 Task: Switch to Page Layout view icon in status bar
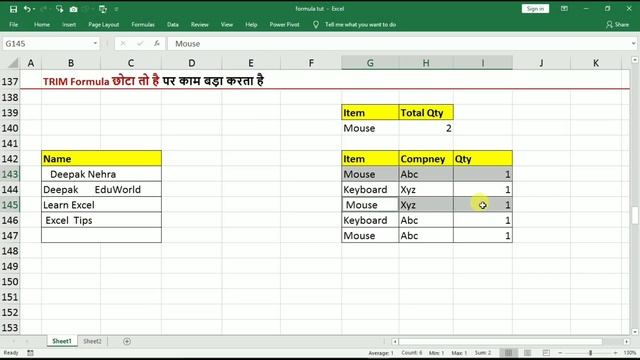[527, 353]
